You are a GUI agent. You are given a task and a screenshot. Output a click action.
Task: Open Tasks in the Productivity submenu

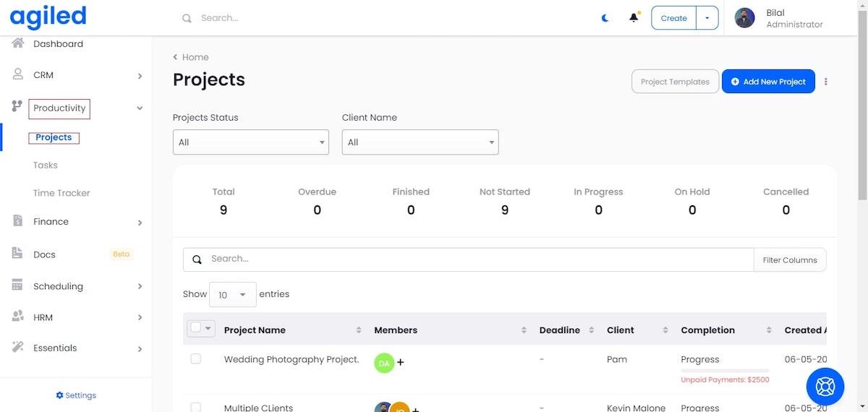[46, 165]
